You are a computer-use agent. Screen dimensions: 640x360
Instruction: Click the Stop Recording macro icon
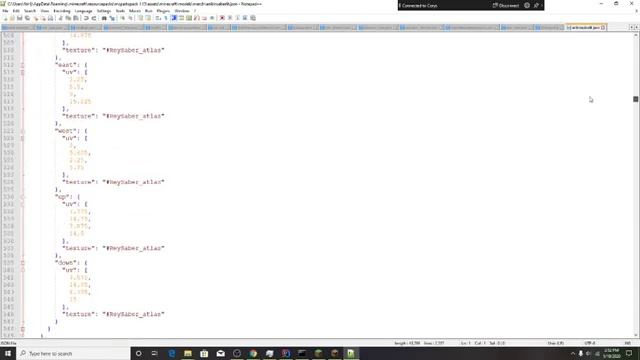(230, 18)
